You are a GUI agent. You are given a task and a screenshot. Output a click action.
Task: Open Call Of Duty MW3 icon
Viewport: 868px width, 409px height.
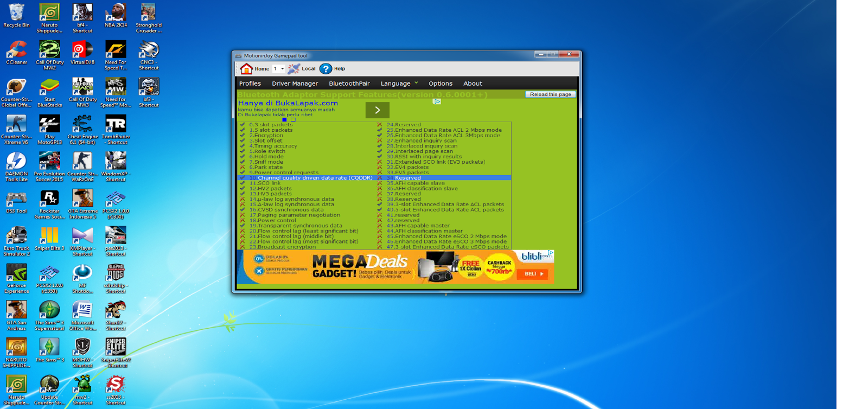click(82, 93)
